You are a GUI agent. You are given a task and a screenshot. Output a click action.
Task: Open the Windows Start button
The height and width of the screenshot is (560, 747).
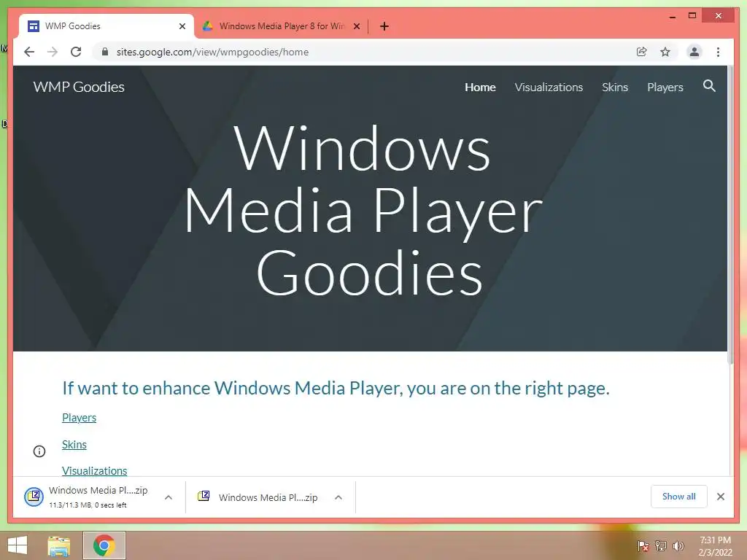click(18, 545)
